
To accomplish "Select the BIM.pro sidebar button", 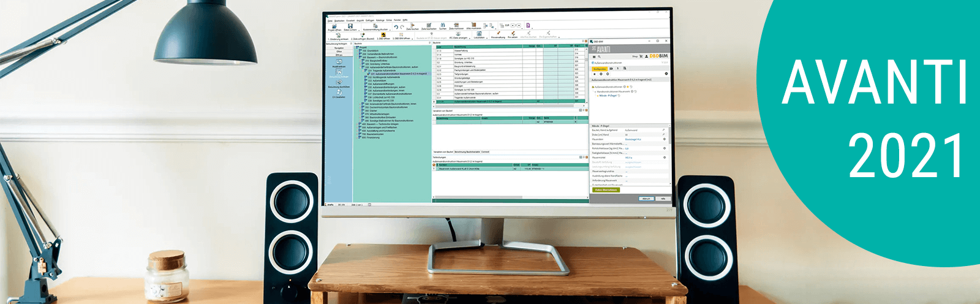I will [339, 55].
